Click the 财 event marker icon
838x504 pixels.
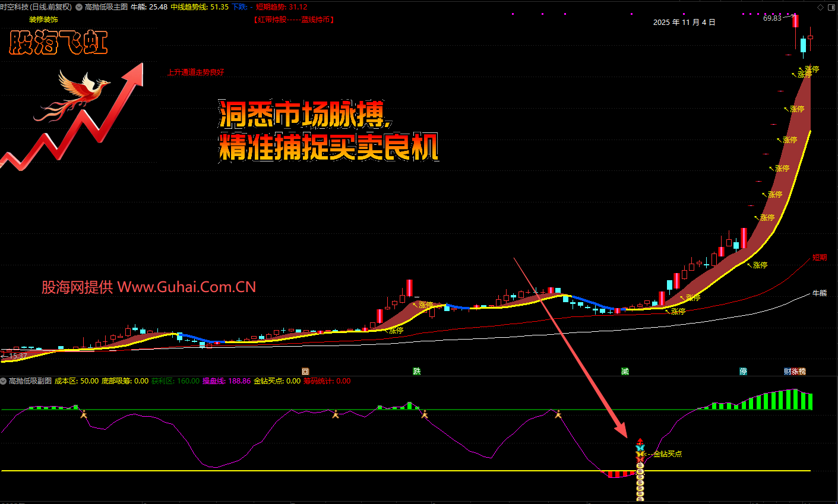click(x=788, y=372)
